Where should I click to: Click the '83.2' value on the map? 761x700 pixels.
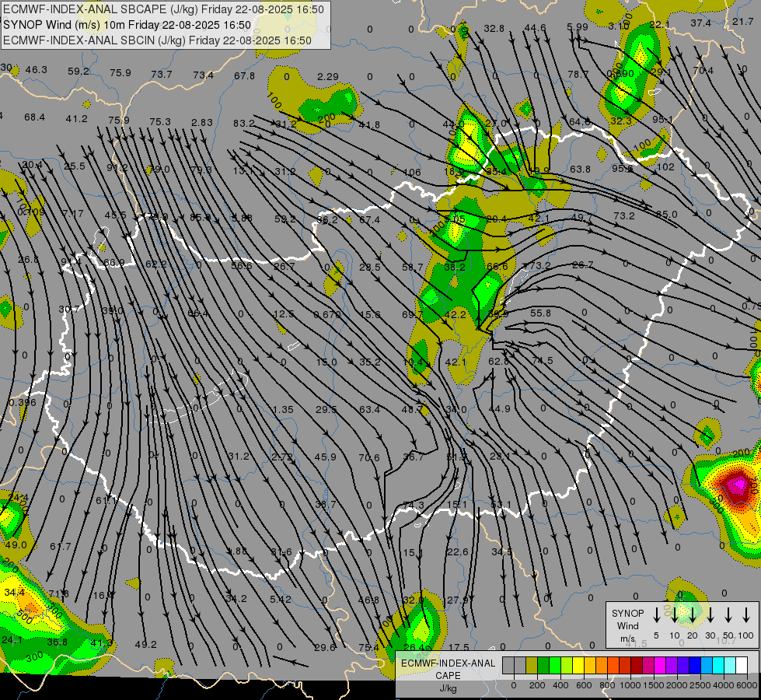click(x=243, y=124)
